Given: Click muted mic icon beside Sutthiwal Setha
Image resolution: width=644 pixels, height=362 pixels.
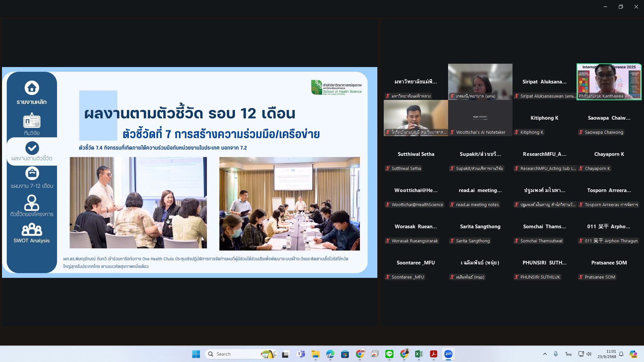Looking at the screenshot, I should pos(388,169).
